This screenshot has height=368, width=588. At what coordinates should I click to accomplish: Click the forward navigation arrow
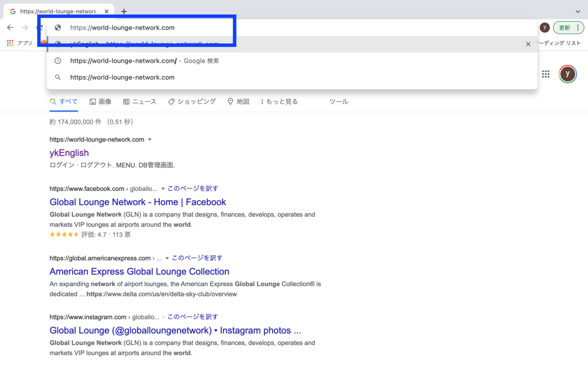[x=24, y=27]
